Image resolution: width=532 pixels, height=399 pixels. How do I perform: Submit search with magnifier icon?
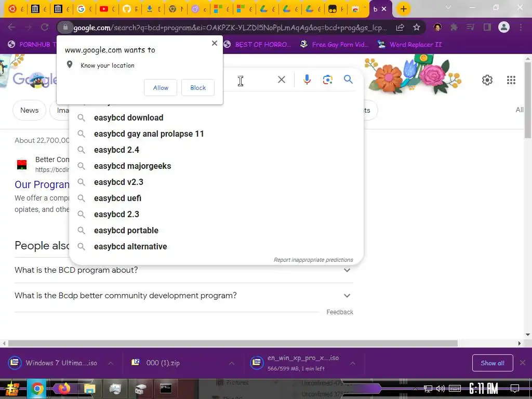pos(349,79)
